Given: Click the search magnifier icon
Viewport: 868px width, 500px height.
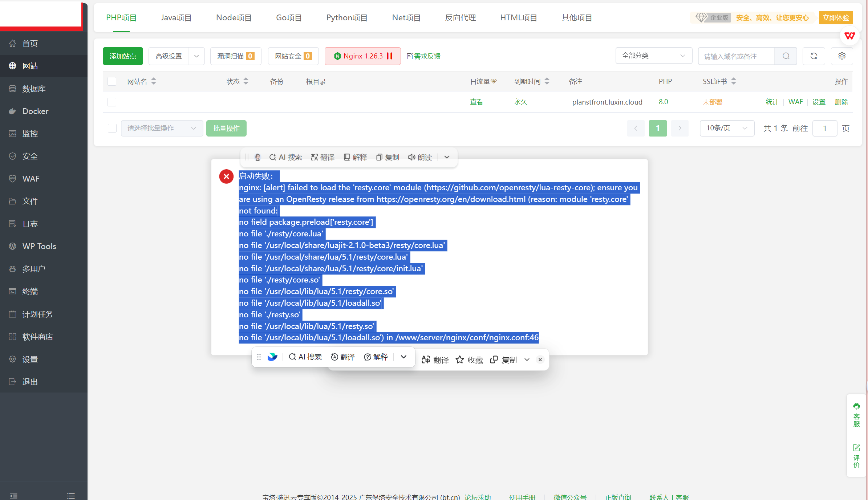Looking at the screenshot, I should tap(786, 56).
